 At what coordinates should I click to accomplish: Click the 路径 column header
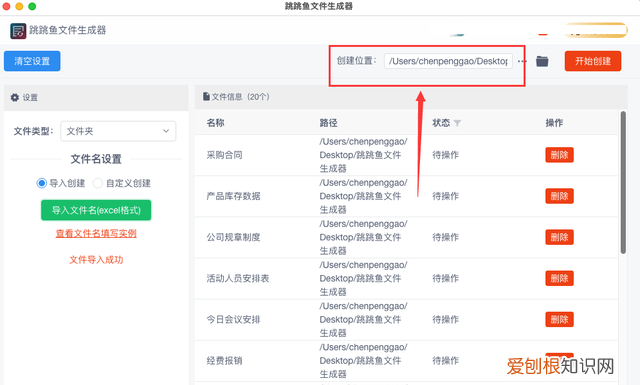(x=328, y=123)
